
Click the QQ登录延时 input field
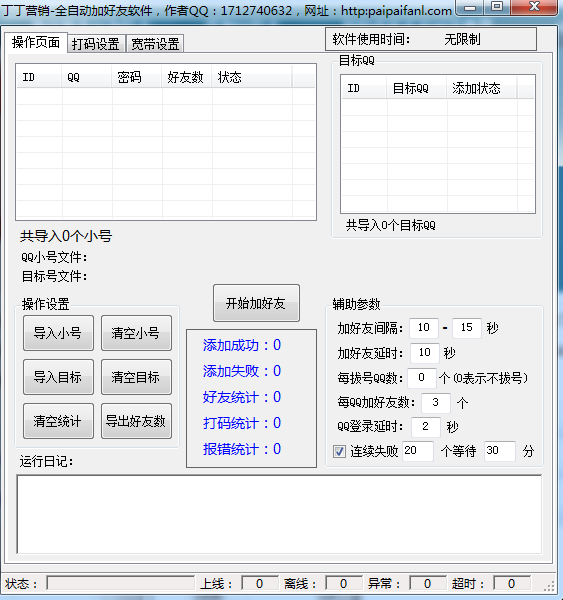(426, 427)
